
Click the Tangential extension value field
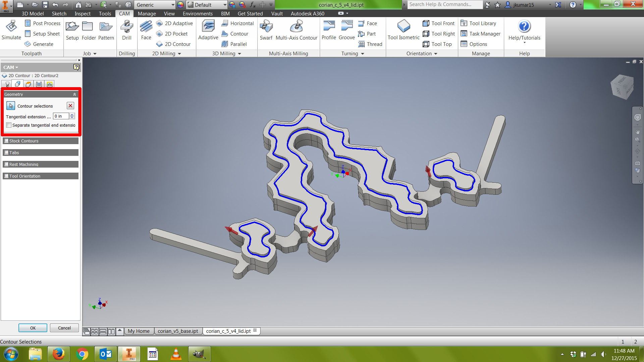click(61, 116)
